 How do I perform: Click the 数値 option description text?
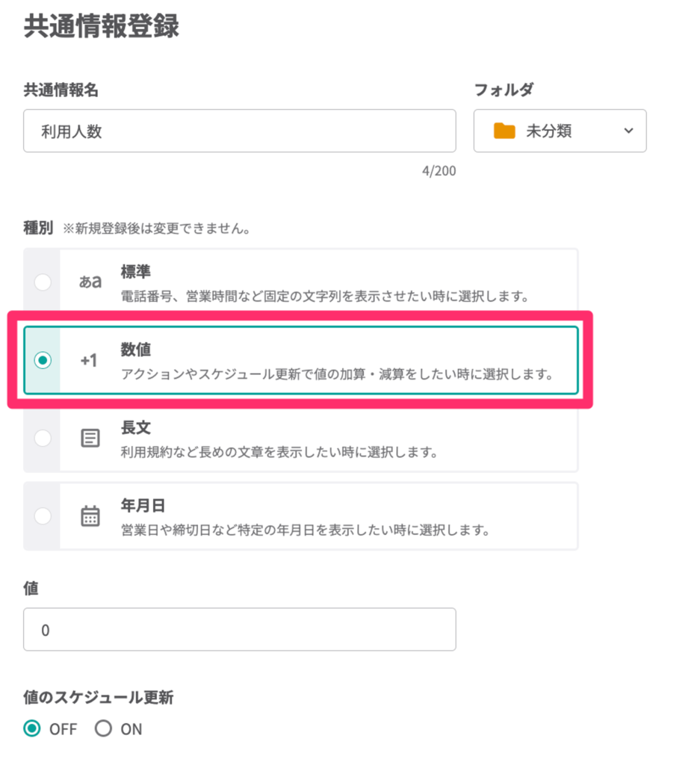click(x=337, y=374)
